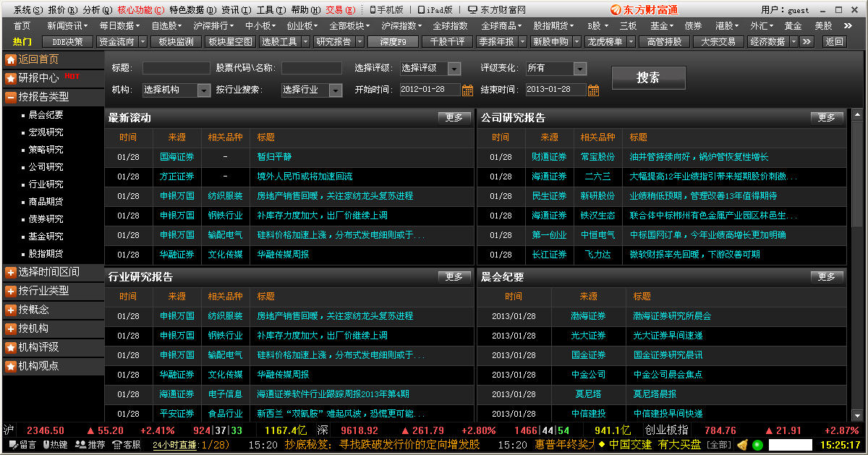Click the 标题 text input field
Viewport: 868px width, 455px height.
pos(176,69)
